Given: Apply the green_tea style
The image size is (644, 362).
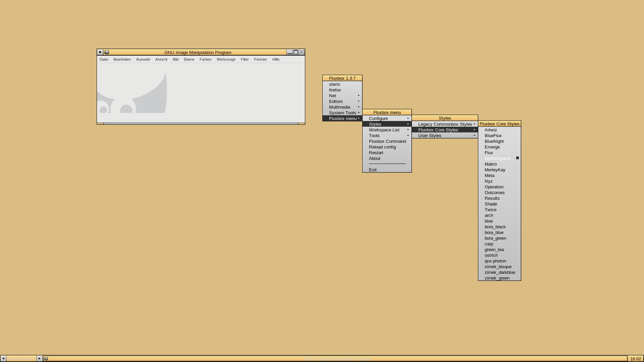Looking at the screenshot, I should click(499, 249).
